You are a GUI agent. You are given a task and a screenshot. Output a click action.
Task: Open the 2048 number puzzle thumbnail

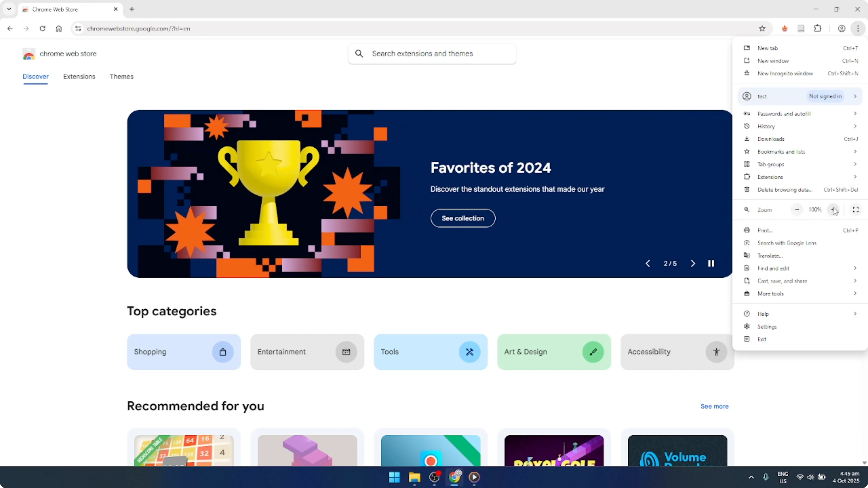pos(184,451)
